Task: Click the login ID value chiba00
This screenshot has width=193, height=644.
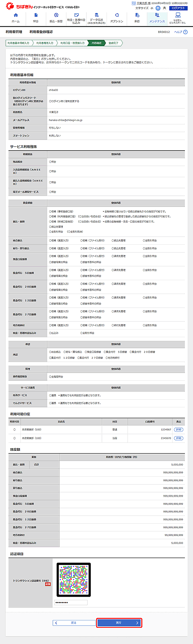Action: [53, 90]
